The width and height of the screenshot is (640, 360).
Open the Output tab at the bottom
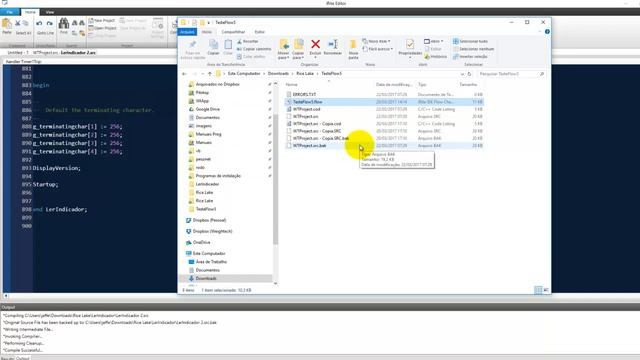click(23, 358)
